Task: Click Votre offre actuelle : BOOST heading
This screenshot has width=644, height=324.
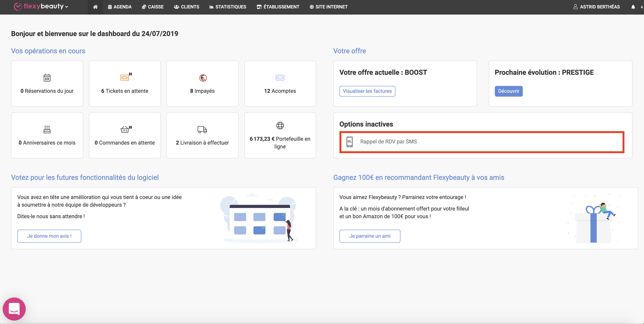Action: [383, 72]
